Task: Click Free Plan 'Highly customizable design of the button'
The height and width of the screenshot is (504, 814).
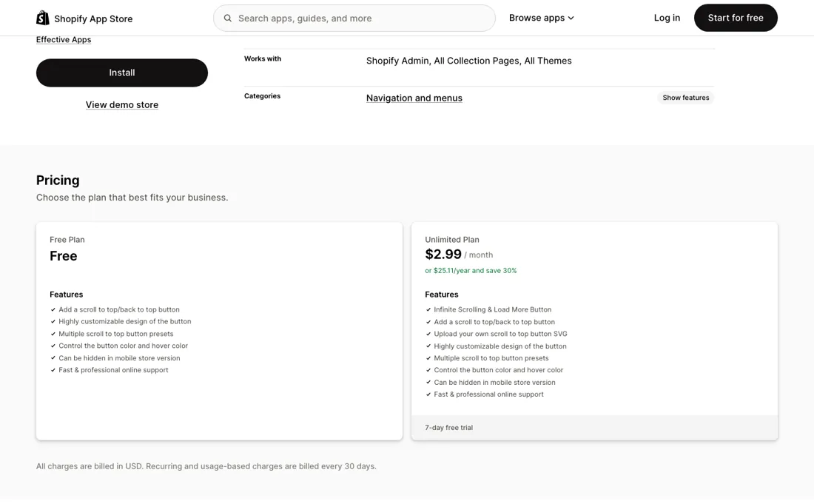Action: pyautogui.click(x=124, y=321)
